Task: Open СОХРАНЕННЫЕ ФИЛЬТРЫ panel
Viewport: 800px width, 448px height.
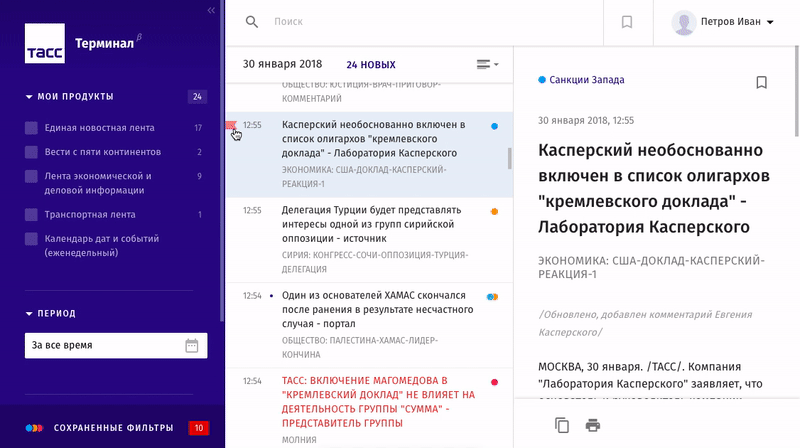Action: [114, 428]
